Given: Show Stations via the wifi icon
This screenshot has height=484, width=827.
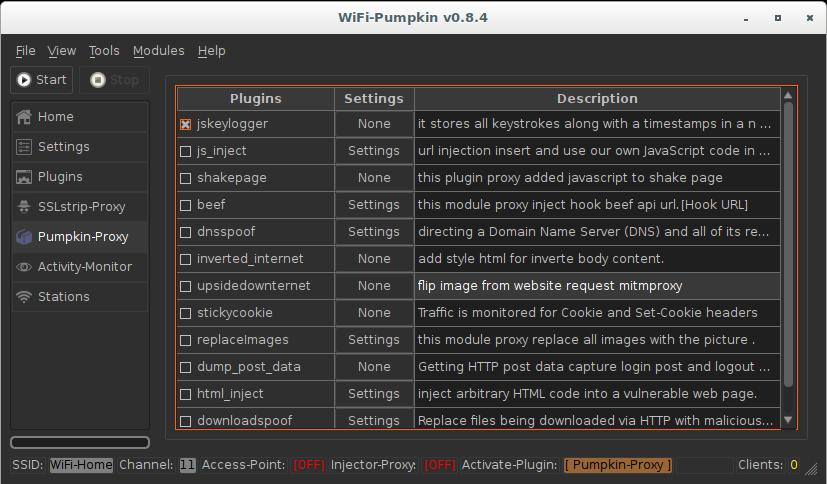Looking at the screenshot, I should pyautogui.click(x=24, y=297).
